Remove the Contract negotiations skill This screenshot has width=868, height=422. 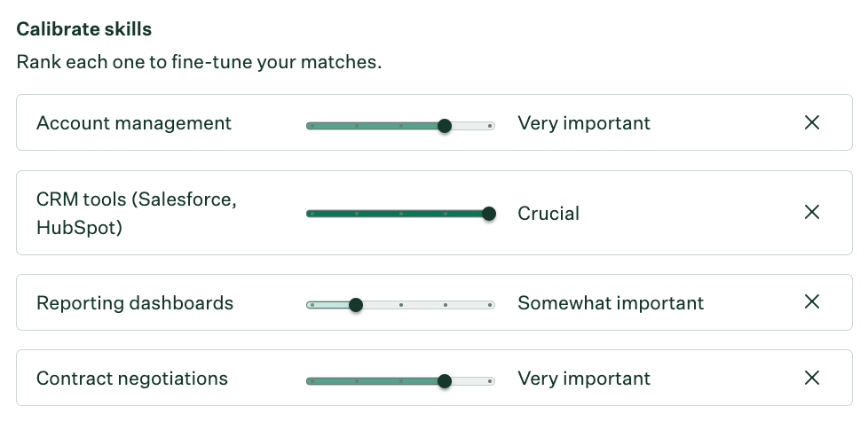[811, 379]
